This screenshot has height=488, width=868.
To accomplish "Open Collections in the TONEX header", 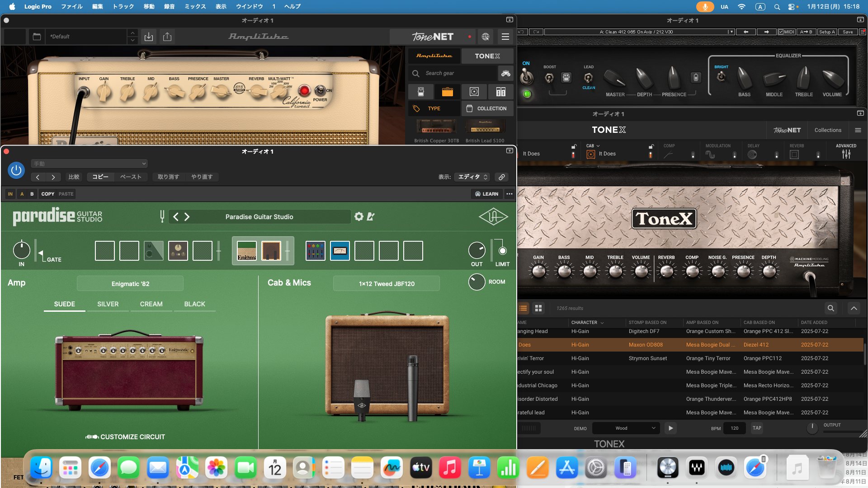I will point(827,130).
